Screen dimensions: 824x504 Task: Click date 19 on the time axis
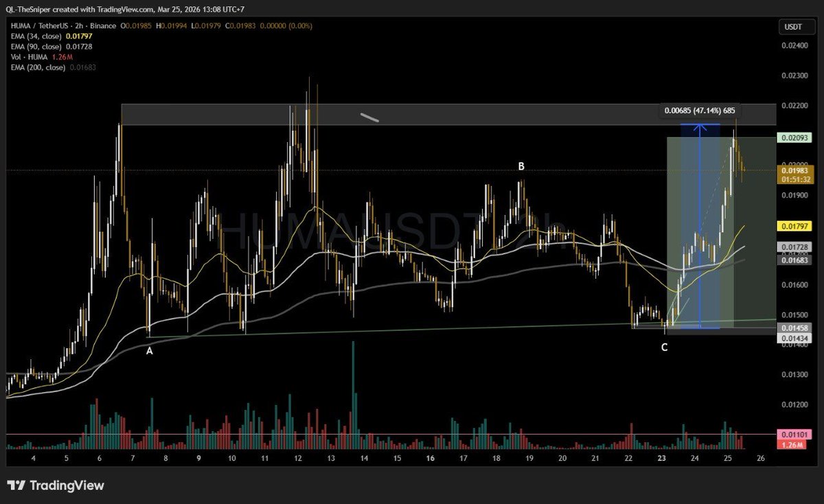click(x=529, y=457)
